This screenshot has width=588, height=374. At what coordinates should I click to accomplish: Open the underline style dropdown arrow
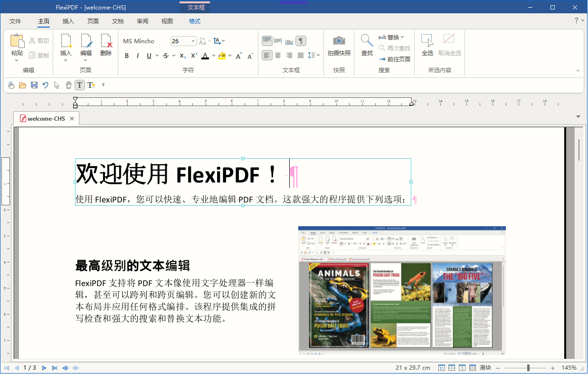[x=156, y=56]
